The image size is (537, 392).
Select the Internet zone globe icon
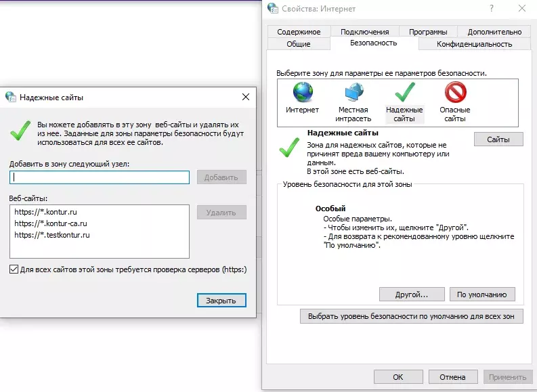pyautogui.click(x=303, y=92)
